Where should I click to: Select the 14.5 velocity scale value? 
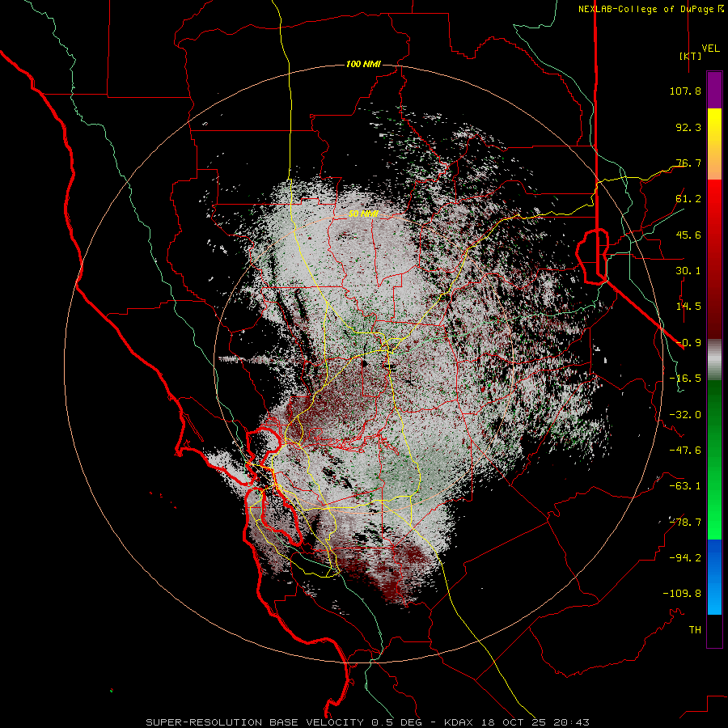pyautogui.click(x=688, y=307)
